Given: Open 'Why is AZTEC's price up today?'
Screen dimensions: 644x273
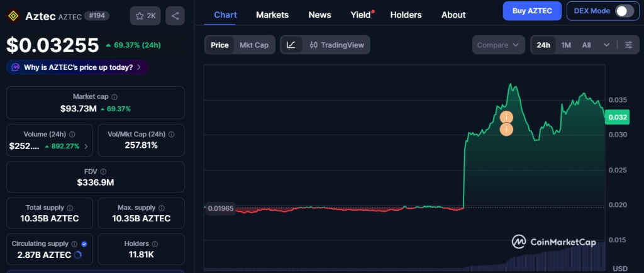Looking at the screenshot, I should click(x=77, y=67).
